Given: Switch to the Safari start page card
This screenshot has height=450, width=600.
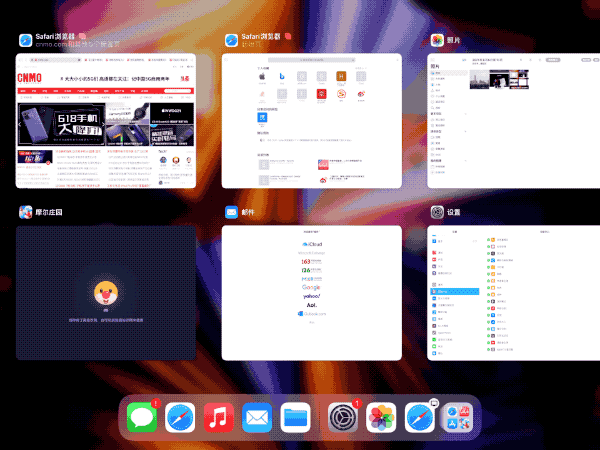Looking at the screenshot, I should (311, 122).
